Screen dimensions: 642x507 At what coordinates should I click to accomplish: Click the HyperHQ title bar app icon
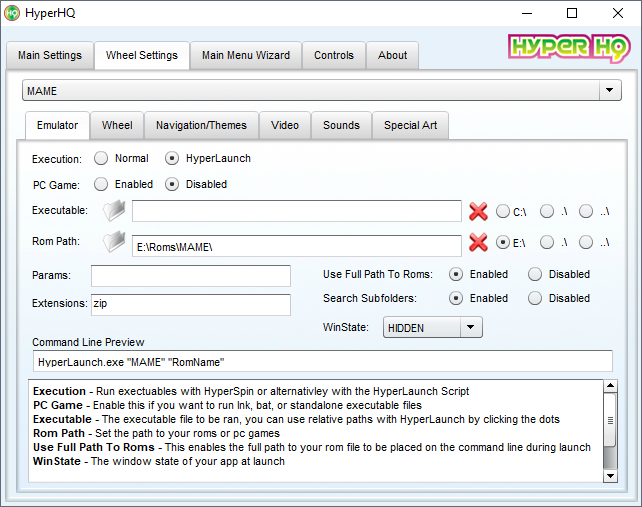[x=12, y=13]
